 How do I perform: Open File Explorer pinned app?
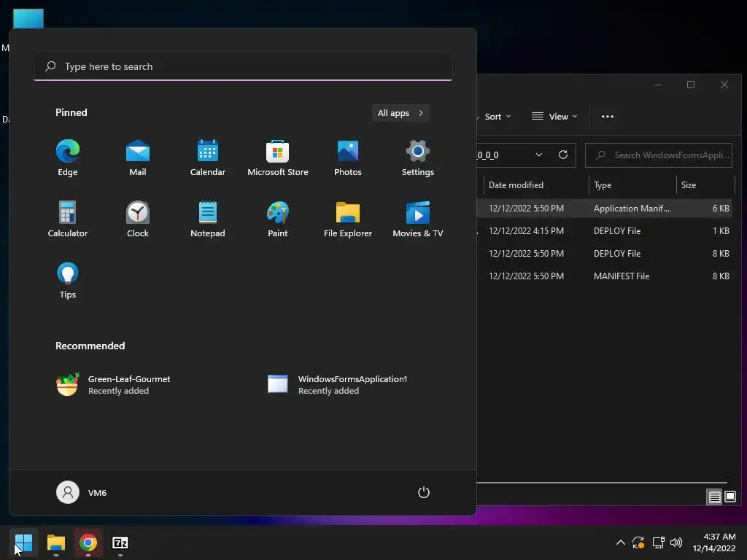coord(348,219)
